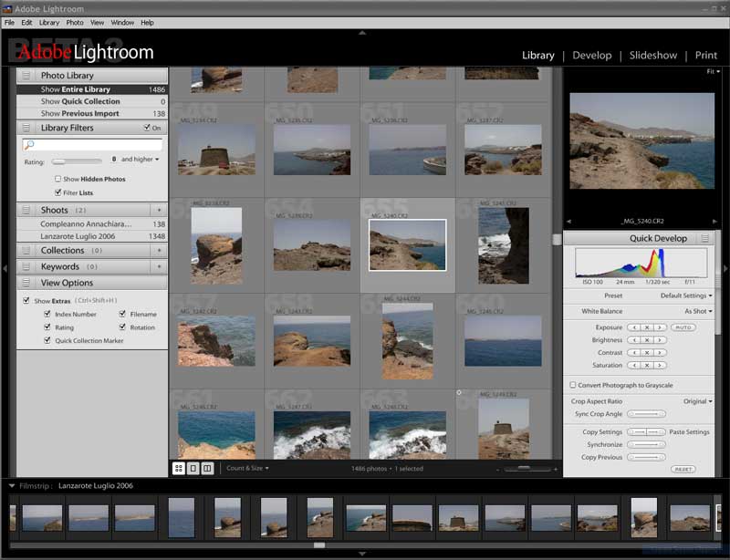Screen dimensions: 730x560
Task: Open the Help menu
Action: pos(147,22)
